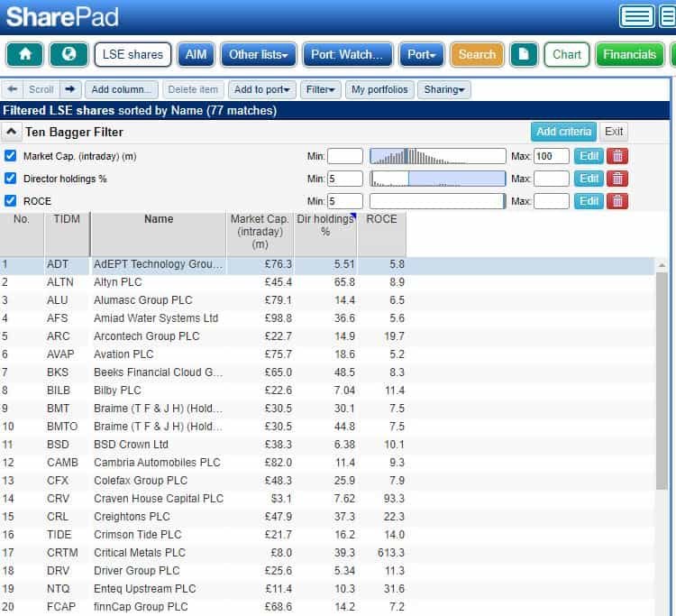This screenshot has height=616, width=676.
Task: Click the ROCE range slider bar
Action: point(437,201)
